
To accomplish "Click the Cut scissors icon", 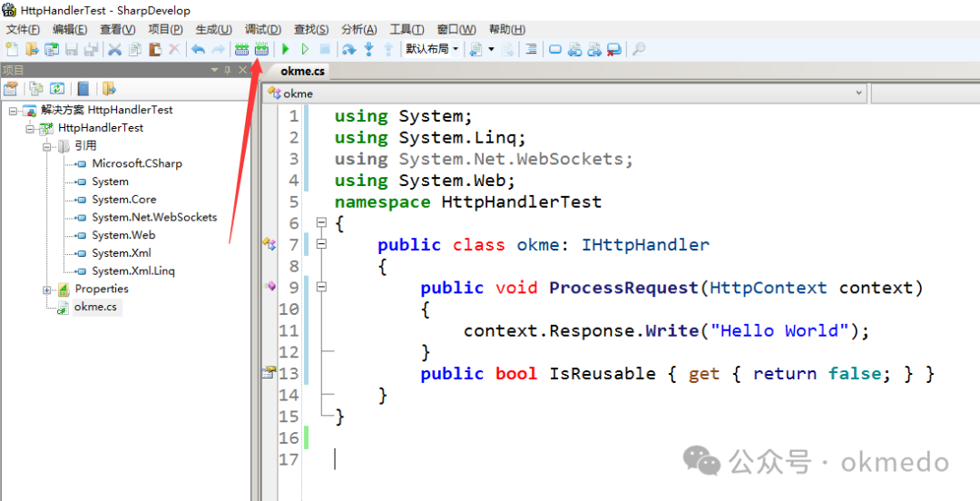I will 114,49.
